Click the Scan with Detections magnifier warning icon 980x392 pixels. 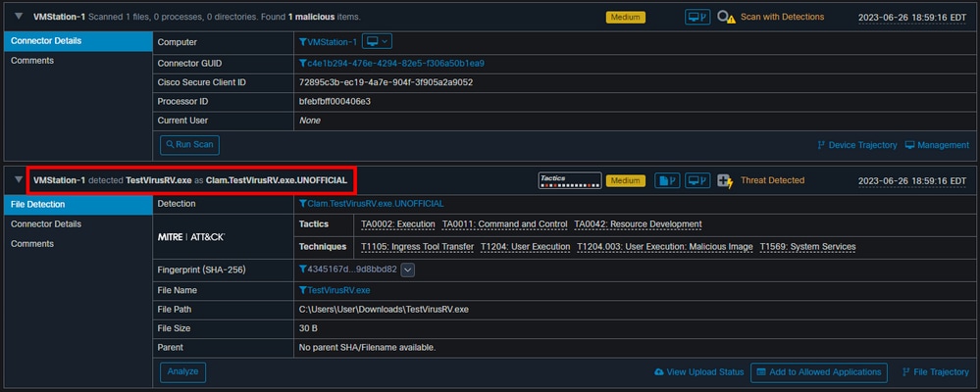coord(726,17)
